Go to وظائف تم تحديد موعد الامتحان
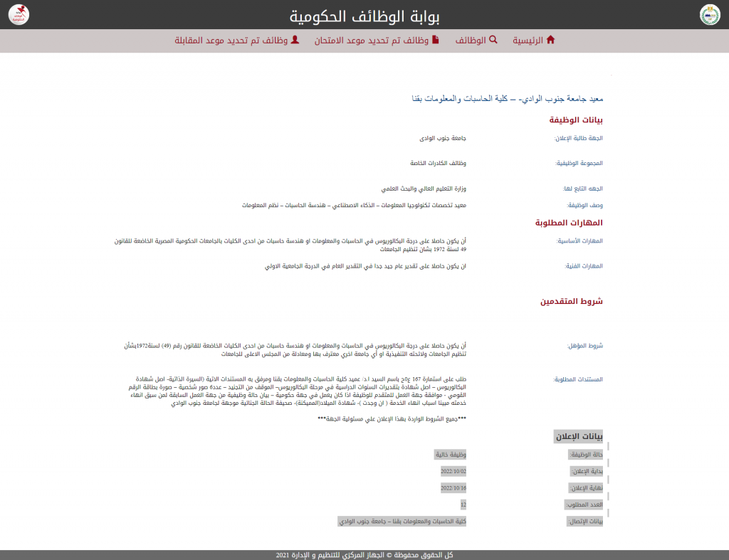 click(372, 41)
